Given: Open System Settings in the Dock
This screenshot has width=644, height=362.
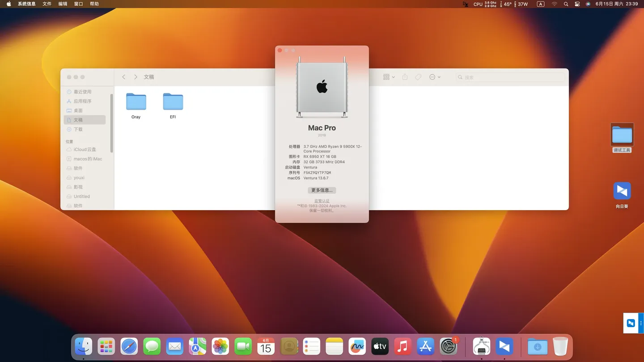Looking at the screenshot, I should point(448,346).
